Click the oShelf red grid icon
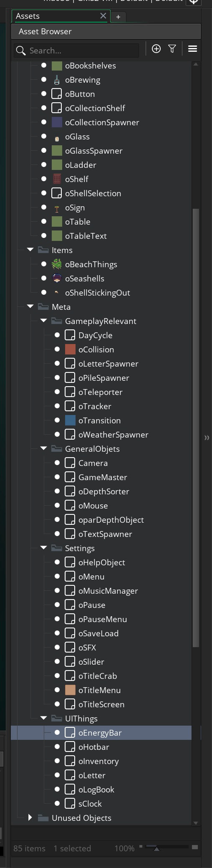The image size is (212, 868). [57, 179]
